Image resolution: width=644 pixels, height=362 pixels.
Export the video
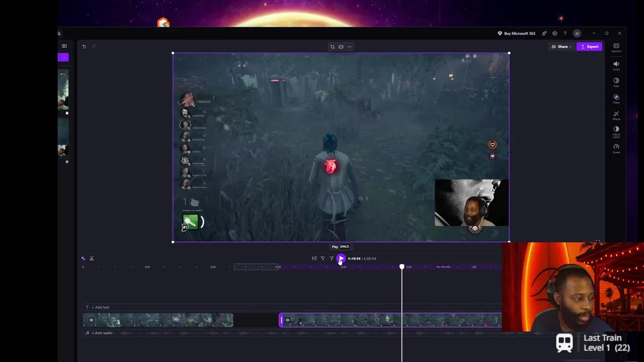tap(590, 47)
